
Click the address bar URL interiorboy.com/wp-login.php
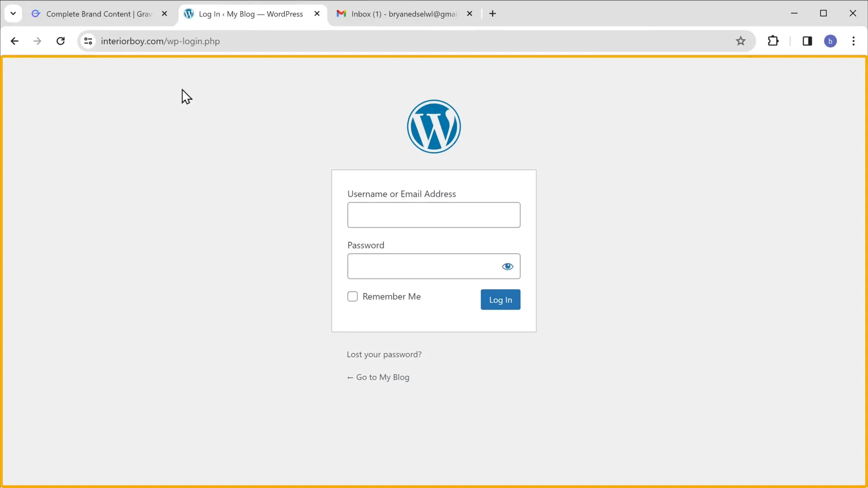(x=160, y=41)
